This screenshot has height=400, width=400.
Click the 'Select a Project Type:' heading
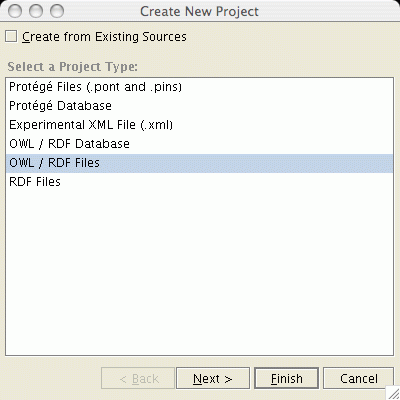point(72,67)
